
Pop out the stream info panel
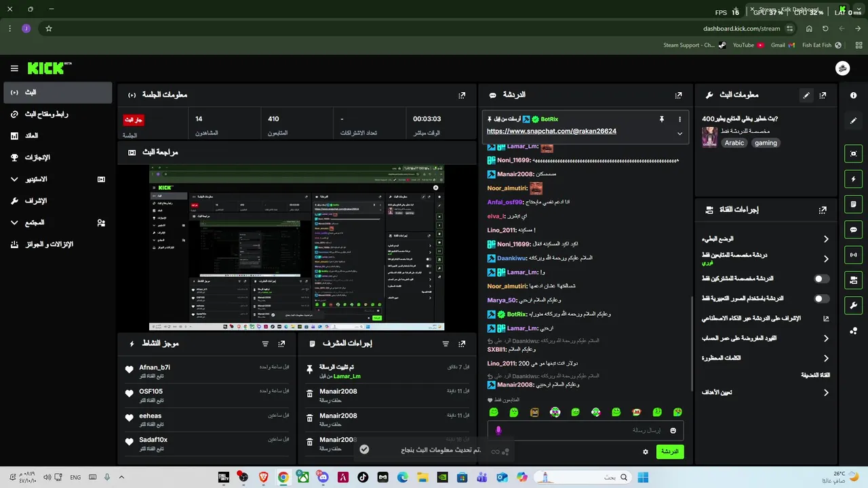[x=823, y=96]
